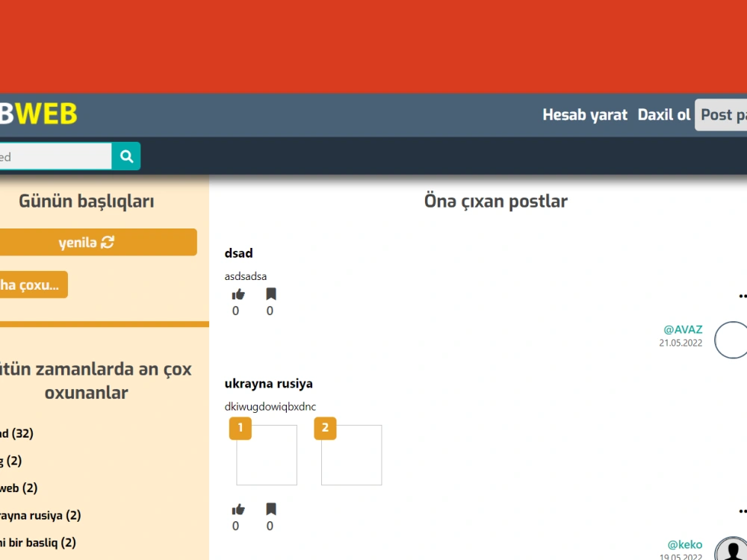Click the 21.05.2022 post date

(x=681, y=343)
